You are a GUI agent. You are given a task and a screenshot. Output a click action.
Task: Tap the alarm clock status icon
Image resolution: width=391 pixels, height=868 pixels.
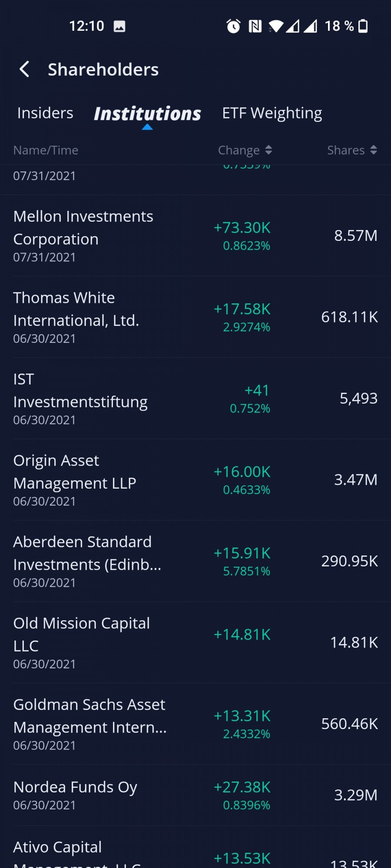pyautogui.click(x=233, y=26)
